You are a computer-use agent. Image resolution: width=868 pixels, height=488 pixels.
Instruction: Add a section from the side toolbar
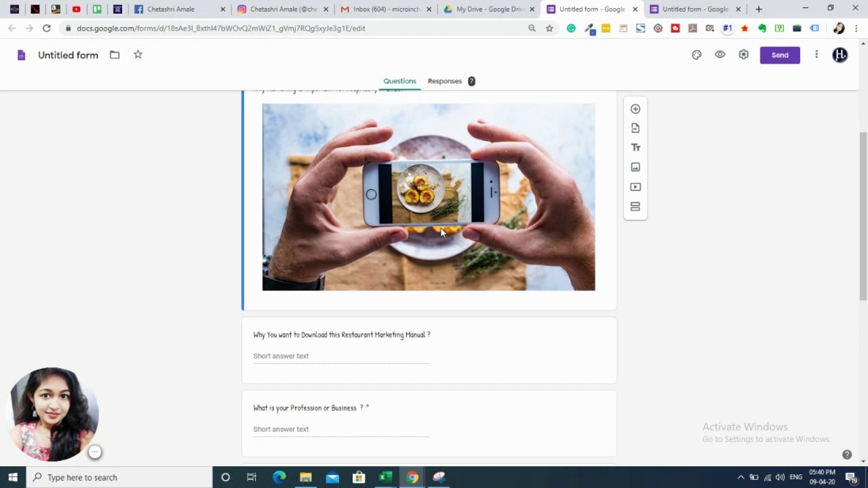(635, 207)
